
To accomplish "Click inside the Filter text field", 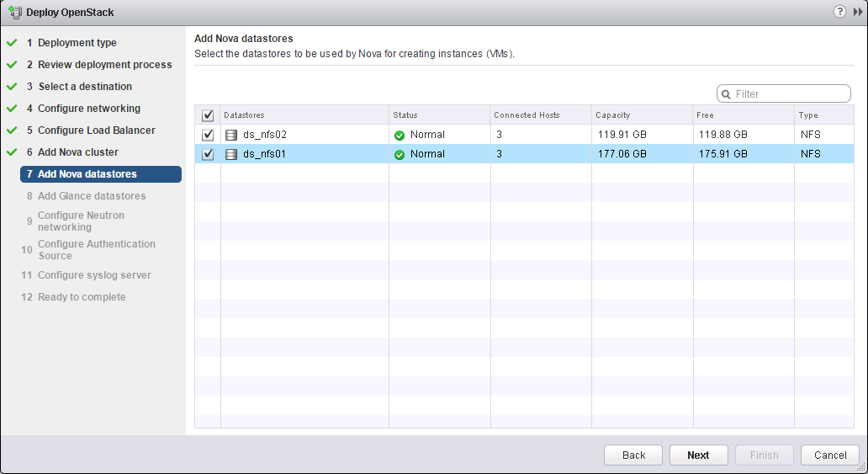I will coord(789,94).
